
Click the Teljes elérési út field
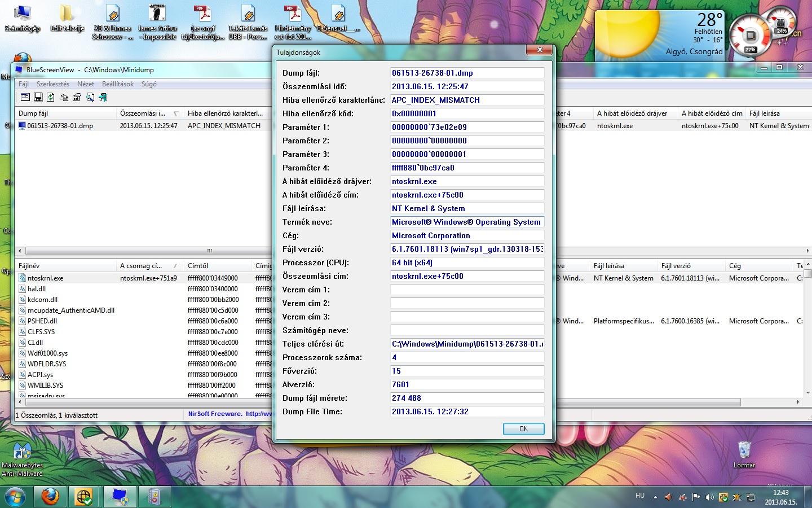point(467,344)
